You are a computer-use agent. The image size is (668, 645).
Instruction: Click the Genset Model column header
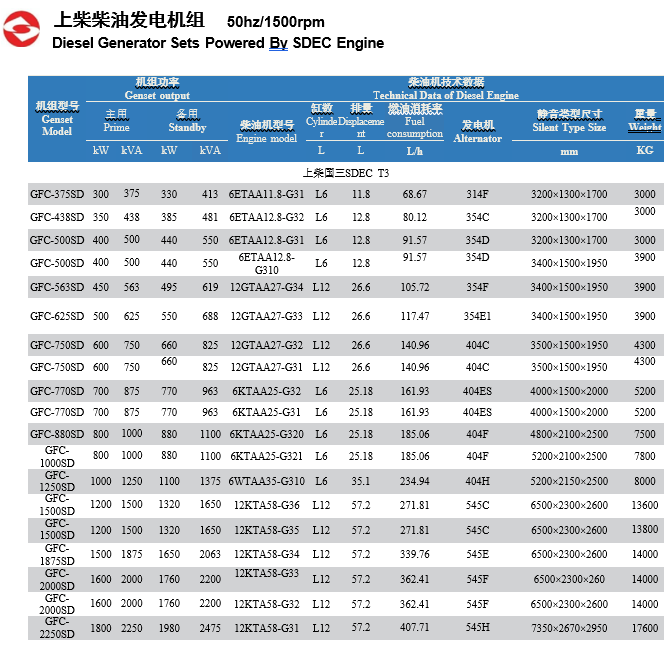[57, 119]
